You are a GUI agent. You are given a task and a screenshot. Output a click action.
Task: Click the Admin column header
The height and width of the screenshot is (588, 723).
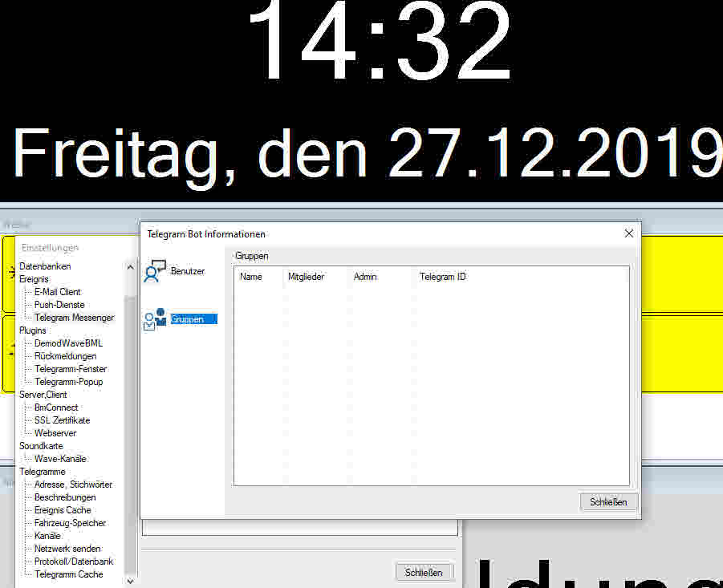tap(365, 277)
